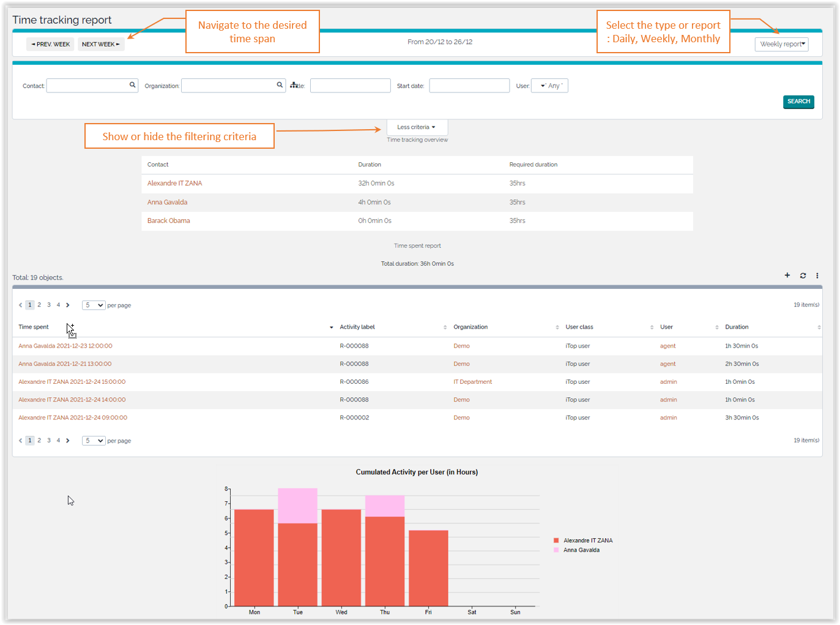Open the top per page selector
Viewport: 840px width, 625px height.
pyautogui.click(x=94, y=305)
